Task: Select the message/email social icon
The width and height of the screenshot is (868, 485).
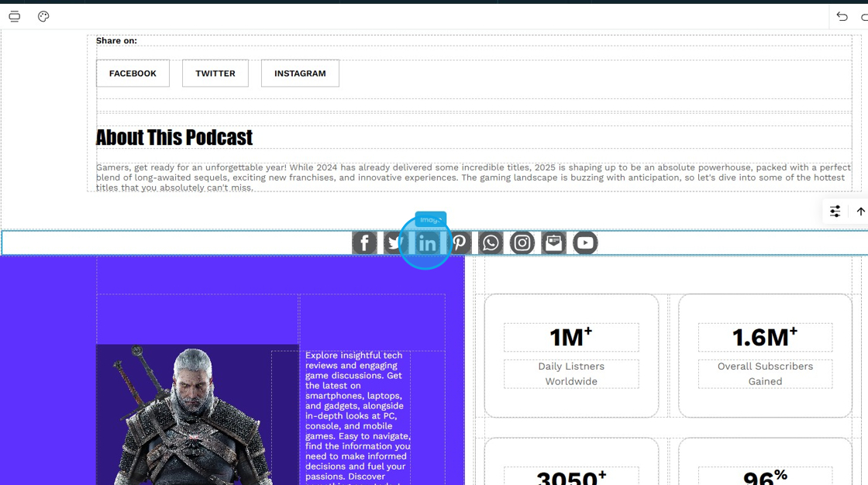Action: pos(553,242)
